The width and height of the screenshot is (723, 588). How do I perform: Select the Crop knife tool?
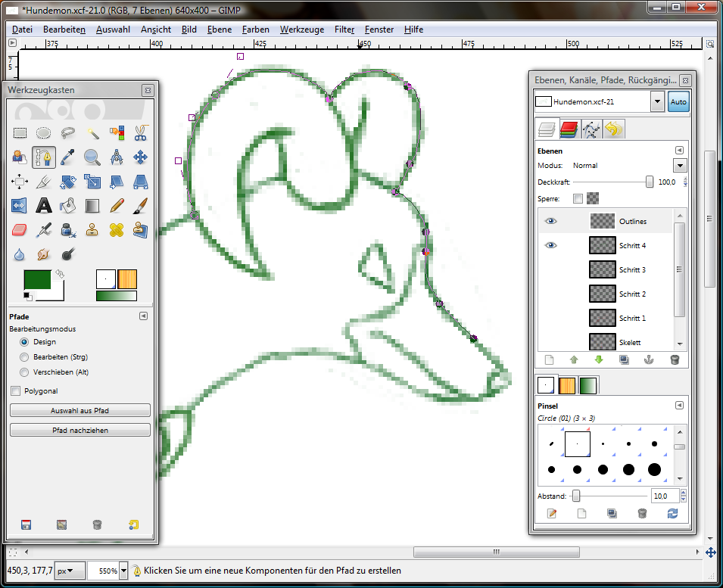(44, 182)
